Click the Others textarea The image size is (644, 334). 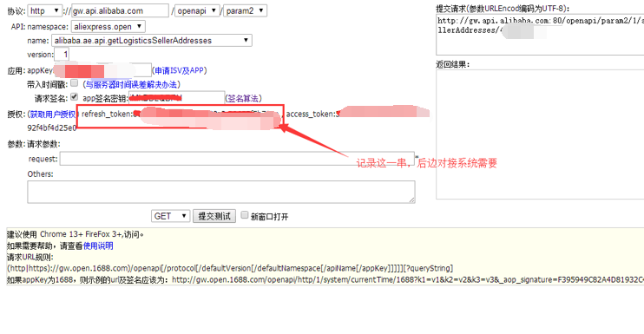click(221, 192)
